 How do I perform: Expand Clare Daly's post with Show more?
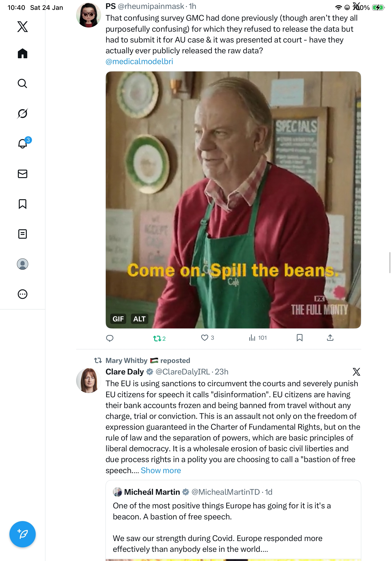point(161,470)
